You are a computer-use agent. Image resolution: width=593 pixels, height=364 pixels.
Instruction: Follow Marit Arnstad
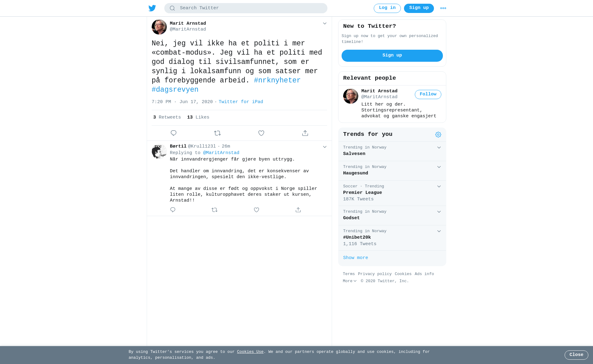click(428, 94)
